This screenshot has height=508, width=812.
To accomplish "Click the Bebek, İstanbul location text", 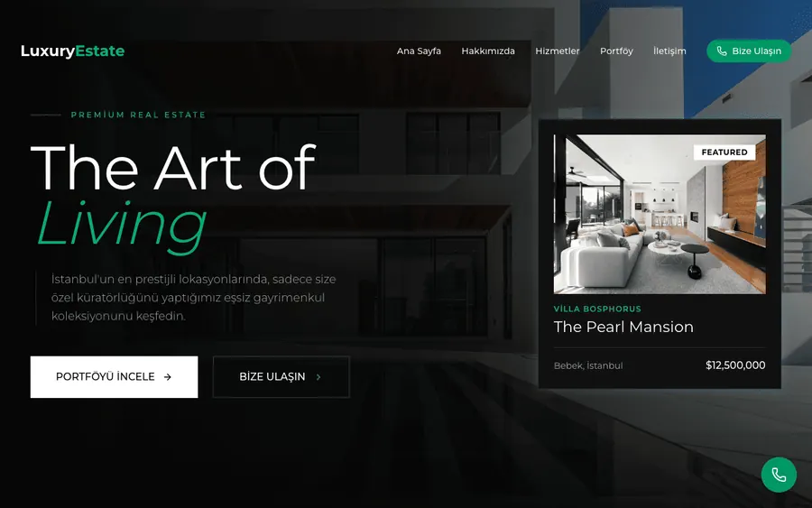I will pyautogui.click(x=588, y=365).
